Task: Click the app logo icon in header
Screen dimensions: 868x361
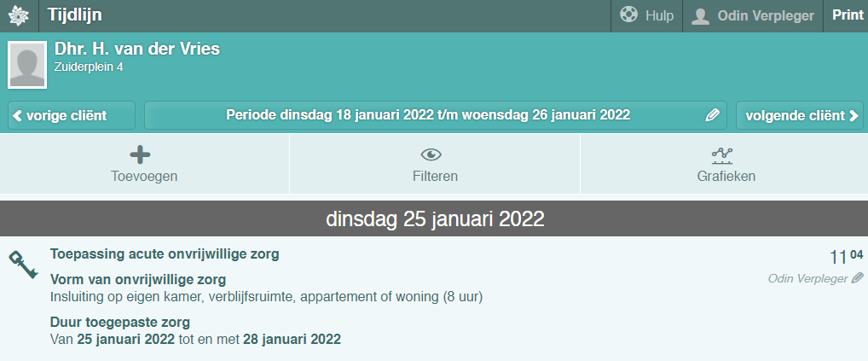Action: [19, 16]
